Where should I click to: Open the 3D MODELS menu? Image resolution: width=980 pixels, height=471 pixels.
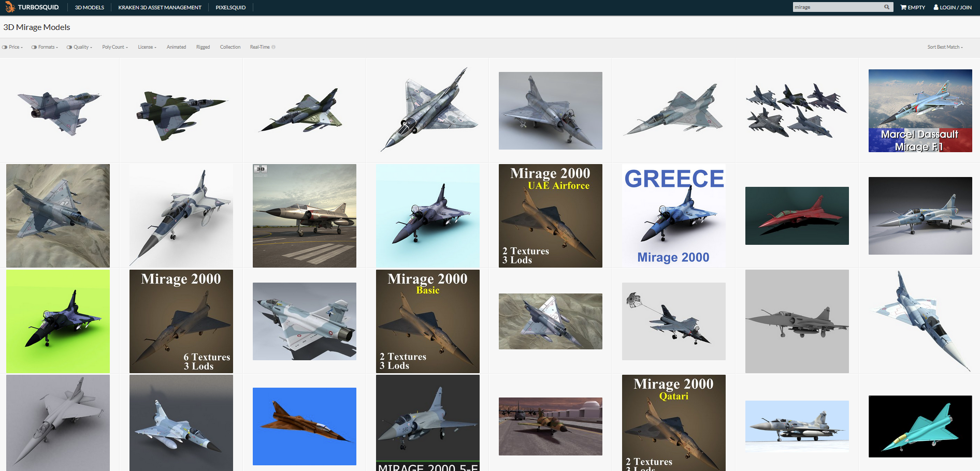(90, 7)
